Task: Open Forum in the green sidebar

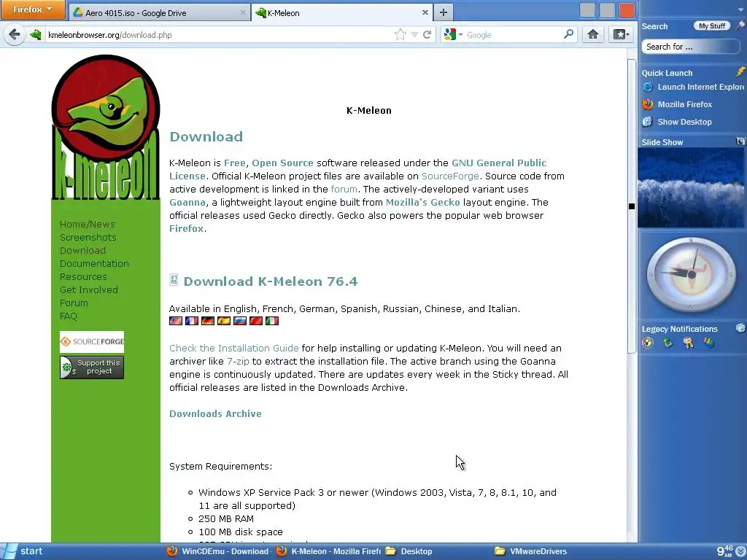Action: (74, 303)
